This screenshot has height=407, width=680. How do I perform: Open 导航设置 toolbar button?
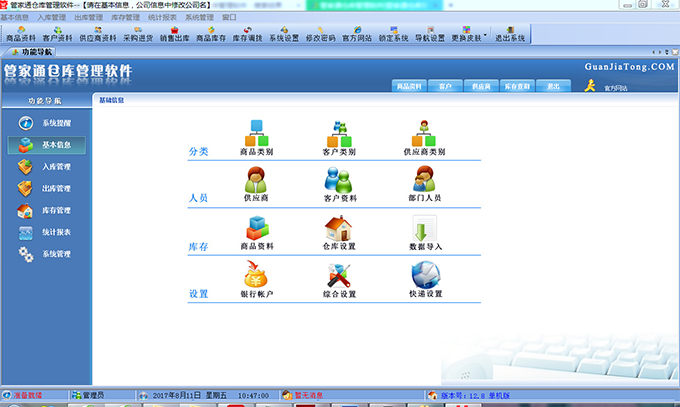pos(429,34)
